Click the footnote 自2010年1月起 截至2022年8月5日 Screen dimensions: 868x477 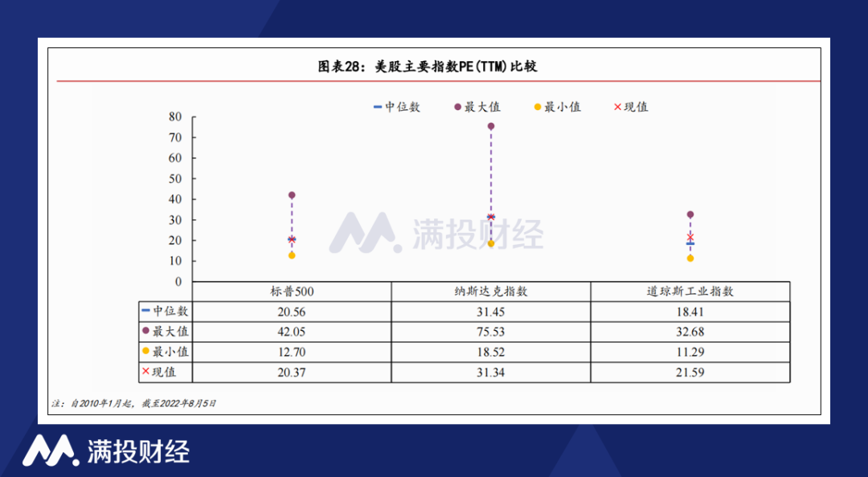click(x=133, y=404)
